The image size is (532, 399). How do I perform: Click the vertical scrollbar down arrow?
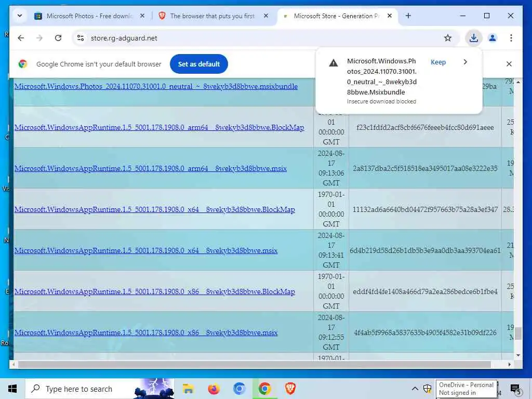[x=518, y=355]
